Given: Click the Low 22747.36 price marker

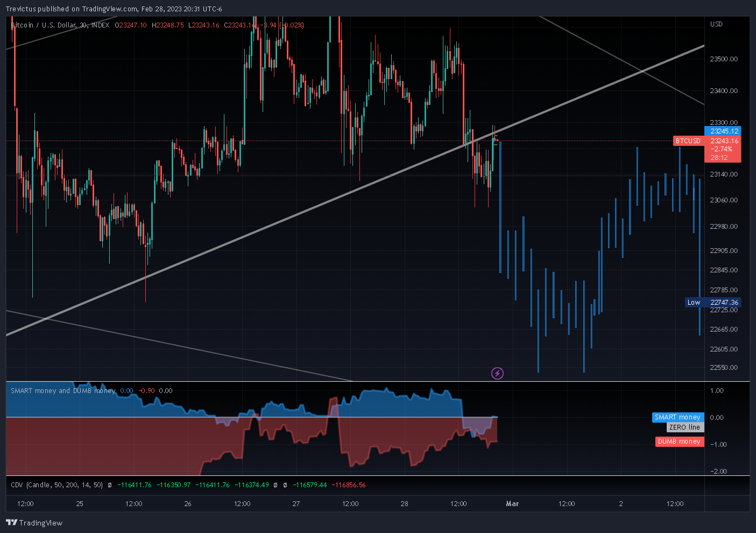Looking at the screenshot, I should (x=713, y=303).
